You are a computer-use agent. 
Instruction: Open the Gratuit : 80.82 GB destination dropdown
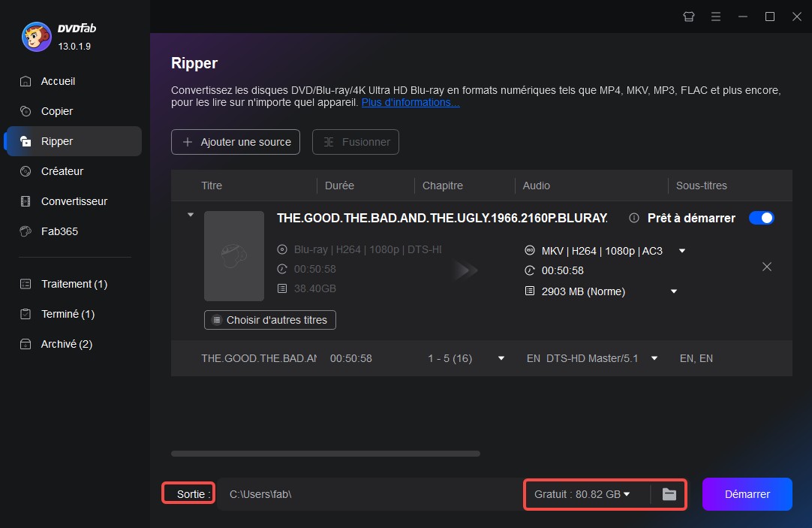[582, 494]
